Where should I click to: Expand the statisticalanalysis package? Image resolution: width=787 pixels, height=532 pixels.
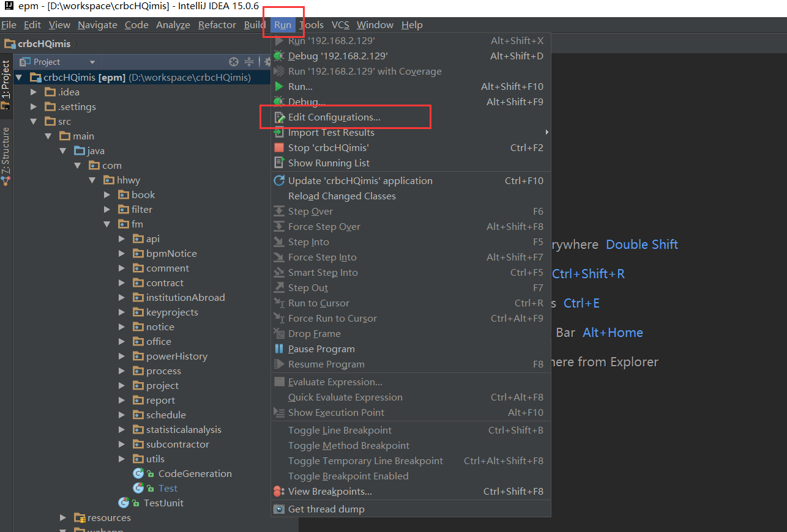[122, 430]
